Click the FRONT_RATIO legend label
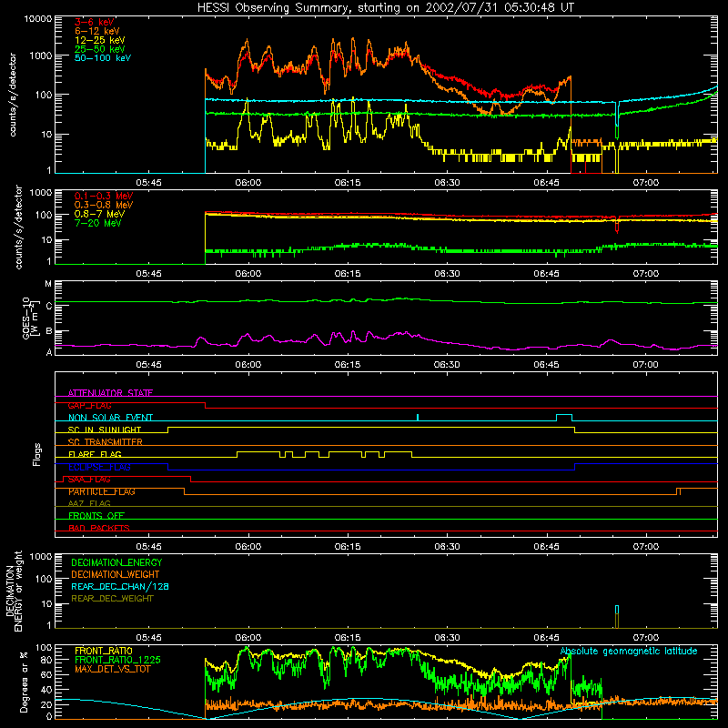 104,651
